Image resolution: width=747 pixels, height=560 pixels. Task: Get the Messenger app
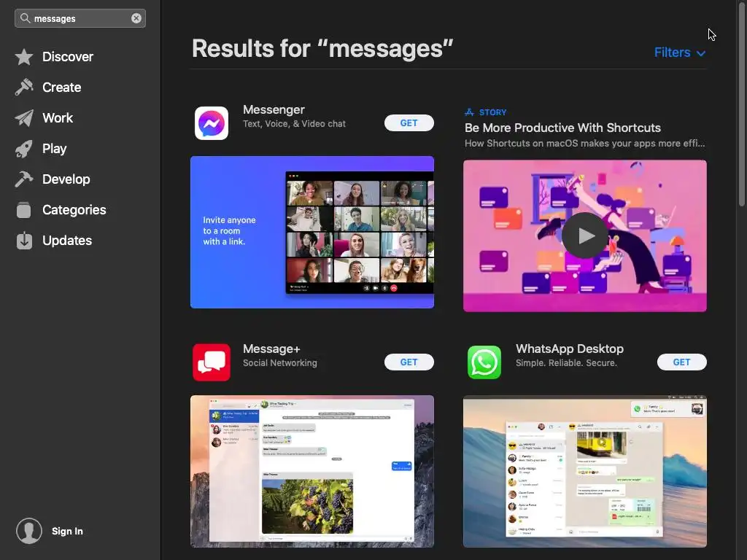[409, 122]
